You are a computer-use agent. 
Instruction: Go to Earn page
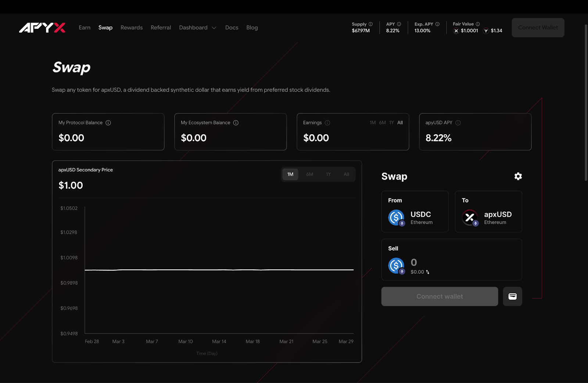[85, 28]
